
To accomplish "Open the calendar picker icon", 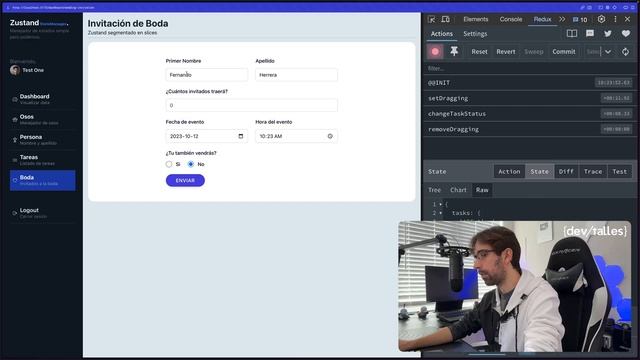I will 241,136.
